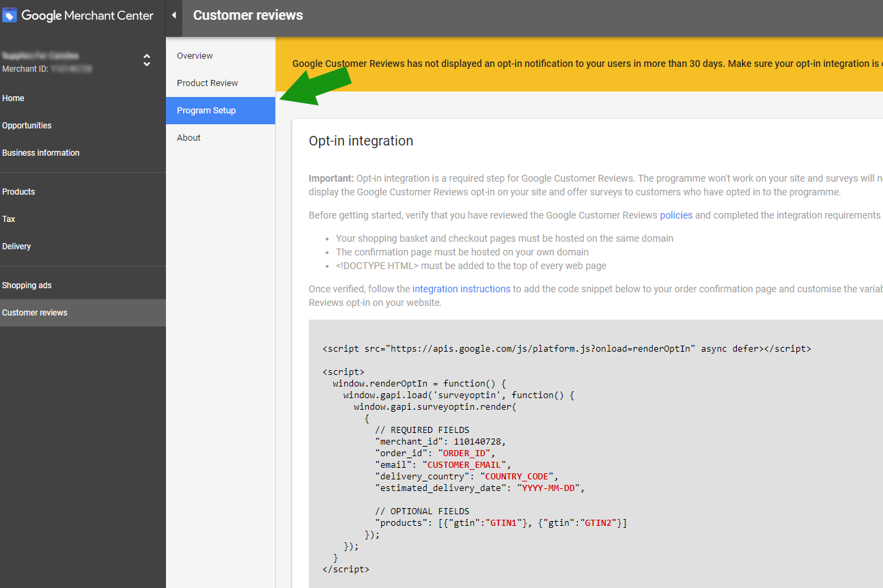This screenshot has height=588, width=883.
Task: Open Shopping ads in sidebar
Action: pos(27,285)
